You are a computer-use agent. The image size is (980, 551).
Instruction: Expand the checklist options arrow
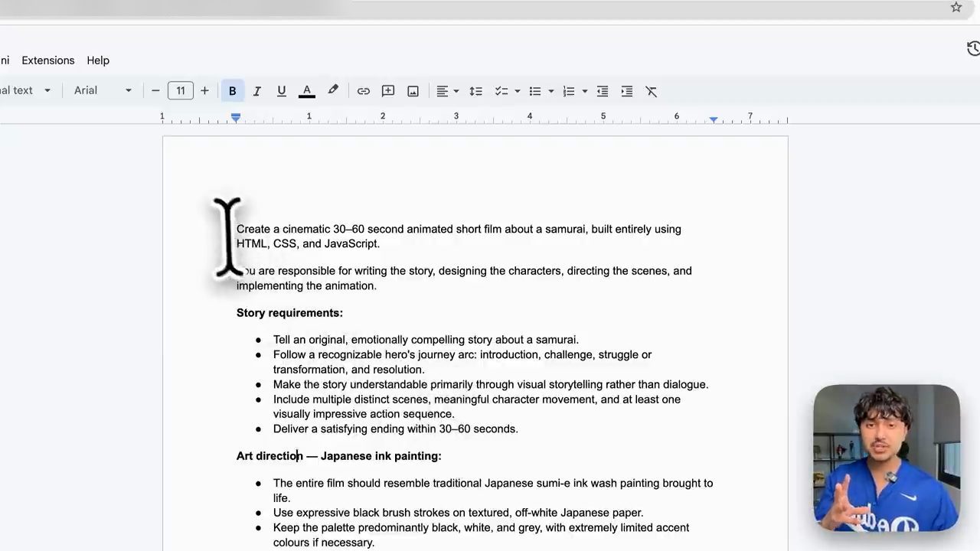[517, 91]
